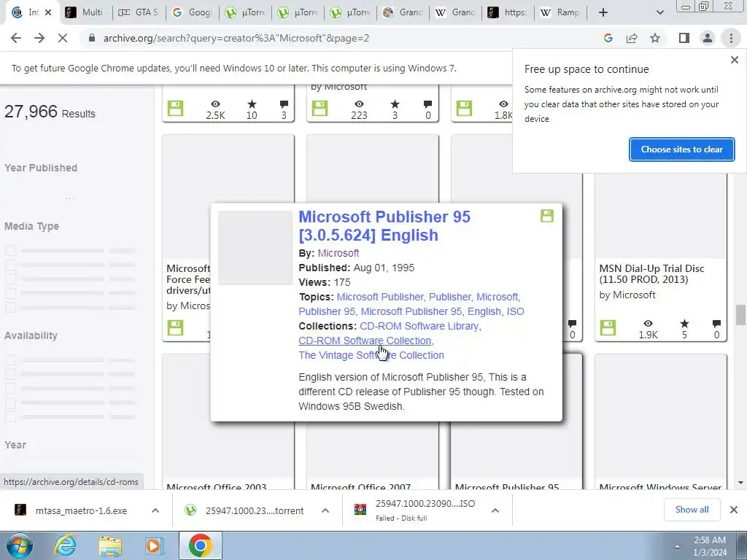747x560 pixels.
Task: Launch Internet Explorer from taskbar
Action: pos(65,545)
